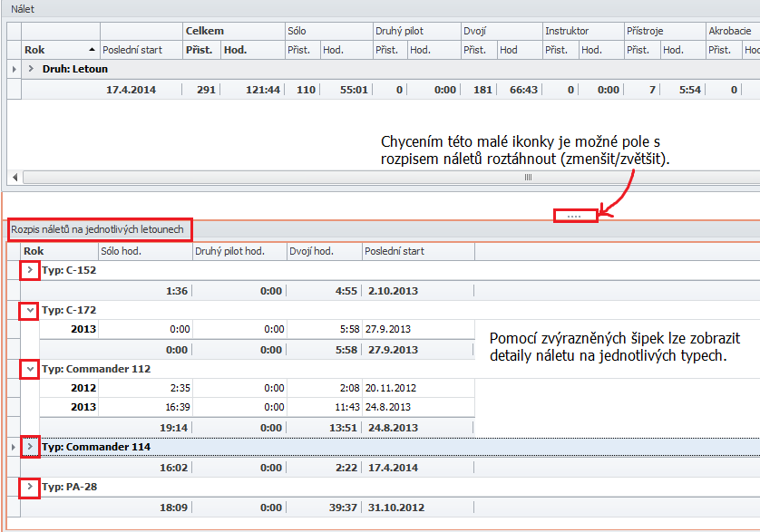760x532 pixels.
Task: Select the Nálet panel header
Action: click(x=23, y=7)
